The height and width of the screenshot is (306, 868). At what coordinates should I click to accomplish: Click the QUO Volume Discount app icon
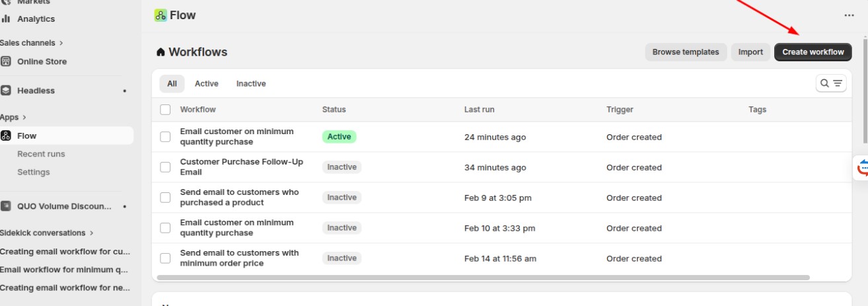(x=6, y=206)
